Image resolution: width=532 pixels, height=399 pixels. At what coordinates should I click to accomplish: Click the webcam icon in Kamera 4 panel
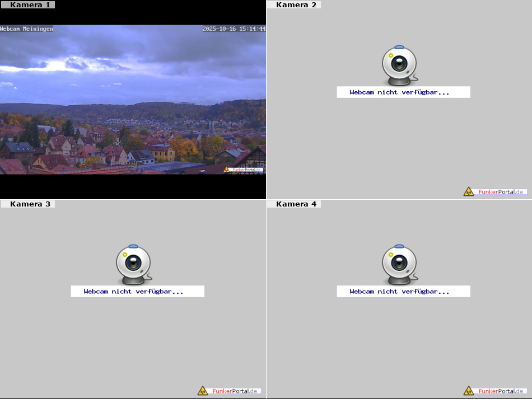(x=399, y=264)
